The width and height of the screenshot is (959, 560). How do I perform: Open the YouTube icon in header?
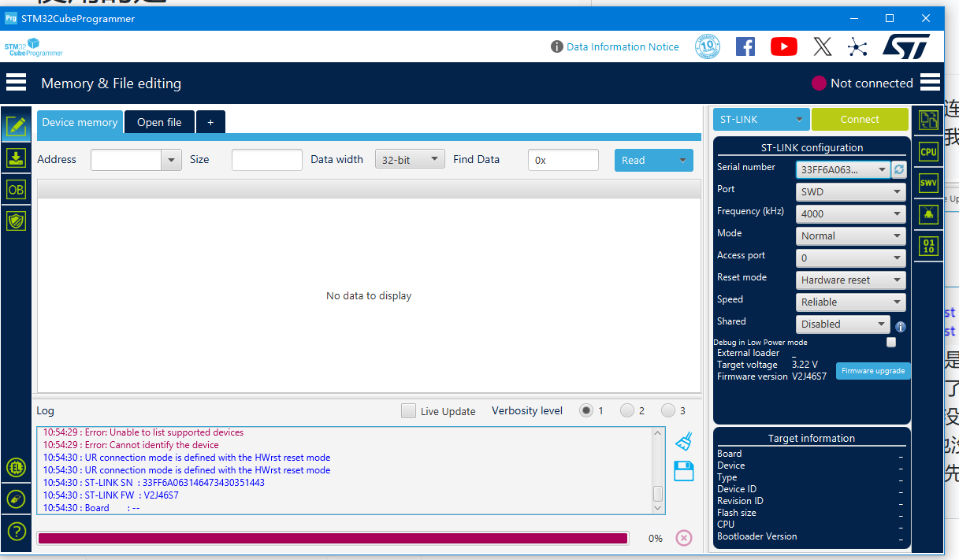[x=783, y=46]
